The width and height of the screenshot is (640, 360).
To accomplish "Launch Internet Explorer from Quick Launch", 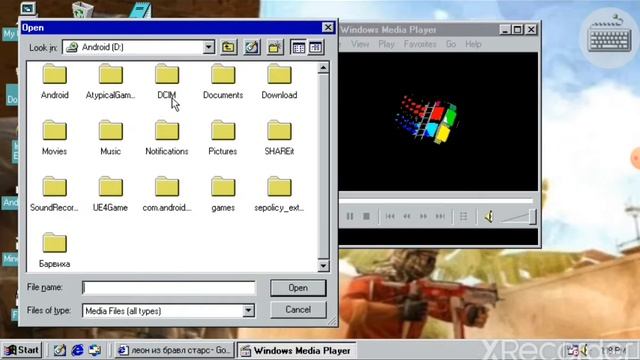I will pyautogui.click(x=77, y=350).
